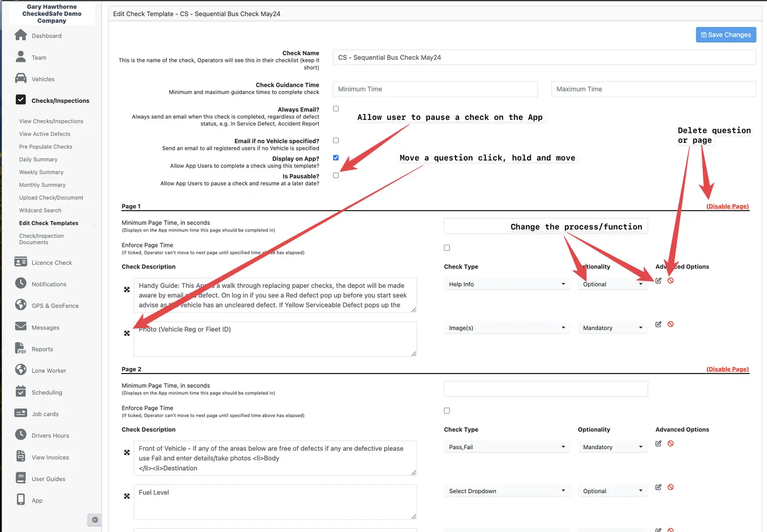Click the Minimum Time input field

[x=435, y=89]
